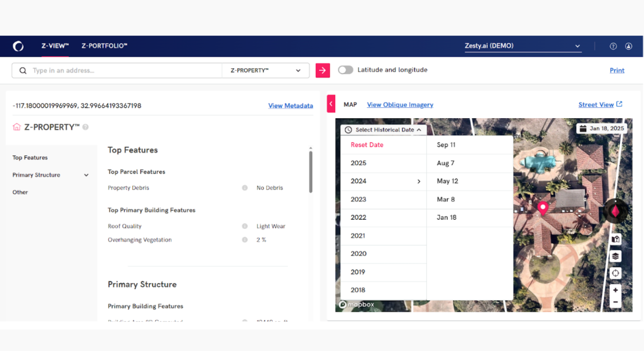Click the Overhanging Vegetation info icon
The image size is (644, 351).
[x=245, y=240]
